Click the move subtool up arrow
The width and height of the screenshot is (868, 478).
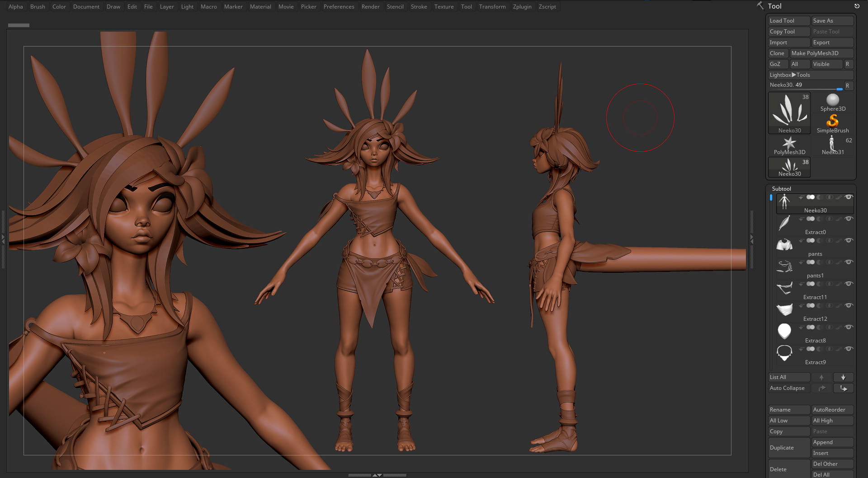(821, 377)
